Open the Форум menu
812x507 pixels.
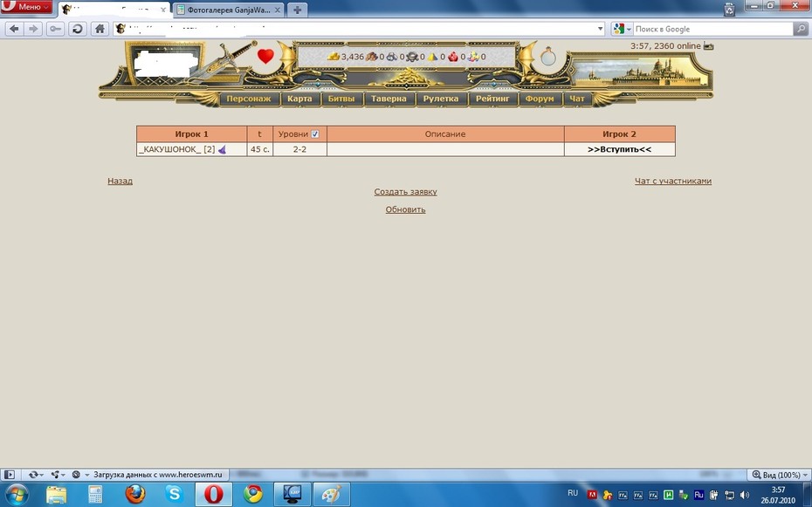[540, 99]
